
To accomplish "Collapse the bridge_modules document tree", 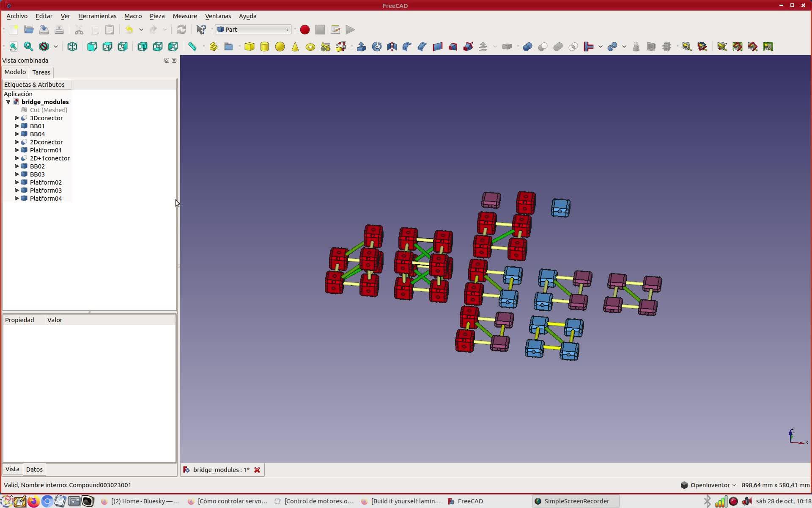I will [x=8, y=102].
